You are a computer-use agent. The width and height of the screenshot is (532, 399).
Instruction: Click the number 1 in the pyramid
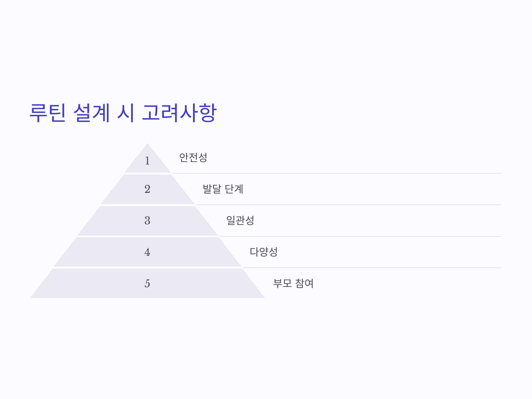point(147,160)
